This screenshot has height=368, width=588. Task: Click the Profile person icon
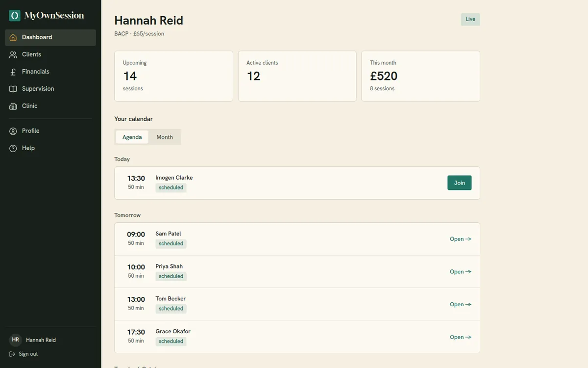[x=13, y=131]
